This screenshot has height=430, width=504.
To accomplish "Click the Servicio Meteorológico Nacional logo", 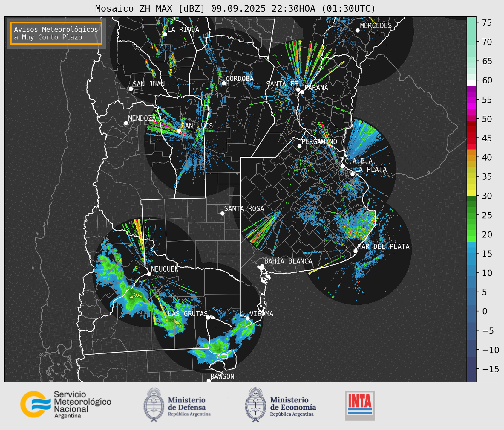I will click(65, 404).
